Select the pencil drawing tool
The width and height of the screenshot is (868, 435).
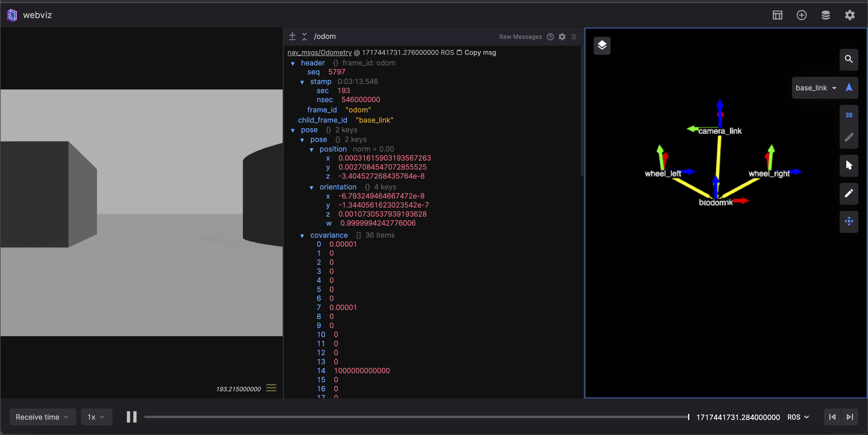pos(849,193)
